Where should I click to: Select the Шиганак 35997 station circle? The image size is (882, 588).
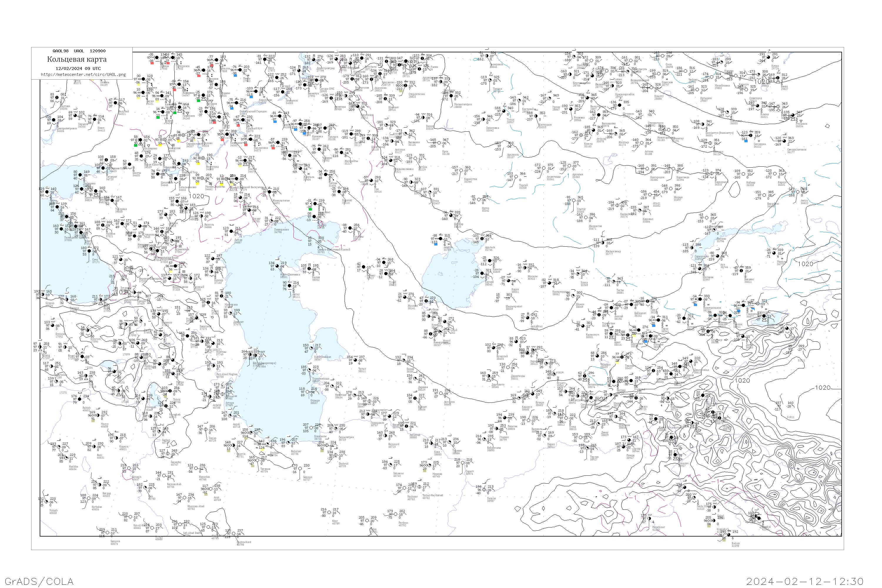point(700,268)
